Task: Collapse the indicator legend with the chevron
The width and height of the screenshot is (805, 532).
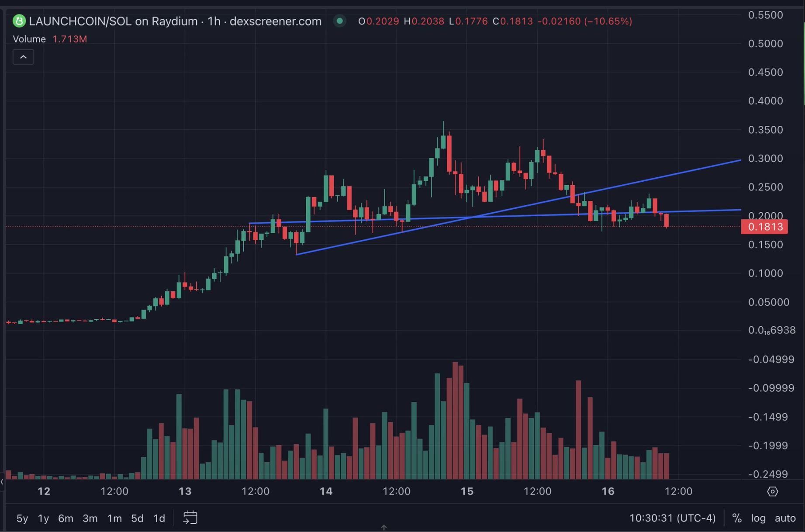Action: click(x=23, y=57)
